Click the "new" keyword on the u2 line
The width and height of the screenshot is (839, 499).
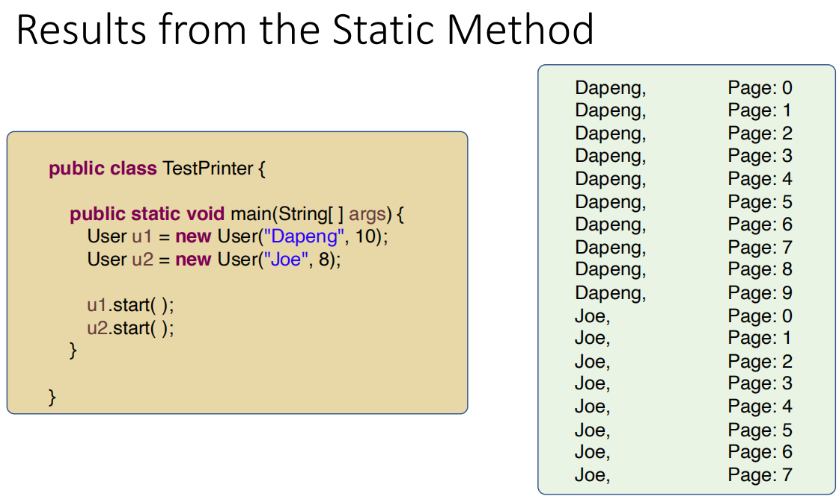pyautogui.click(x=193, y=260)
